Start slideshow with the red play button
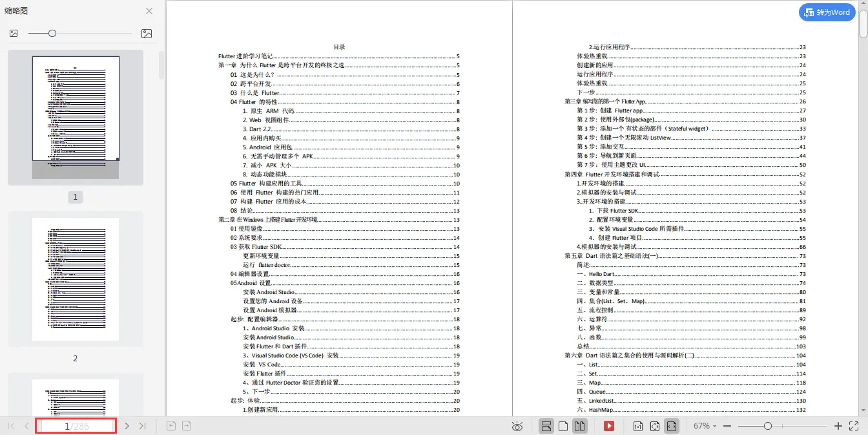 tap(608, 426)
